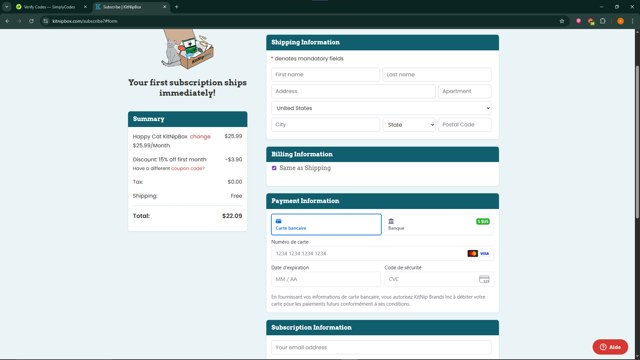Screen dimensions: 640x360
Task: Click the cat in box illustration
Action: [187, 49]
